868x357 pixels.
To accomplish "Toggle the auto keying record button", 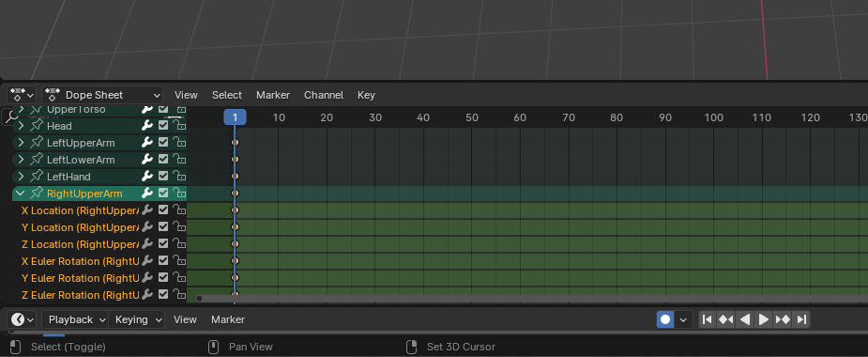I will coord(665,319).
